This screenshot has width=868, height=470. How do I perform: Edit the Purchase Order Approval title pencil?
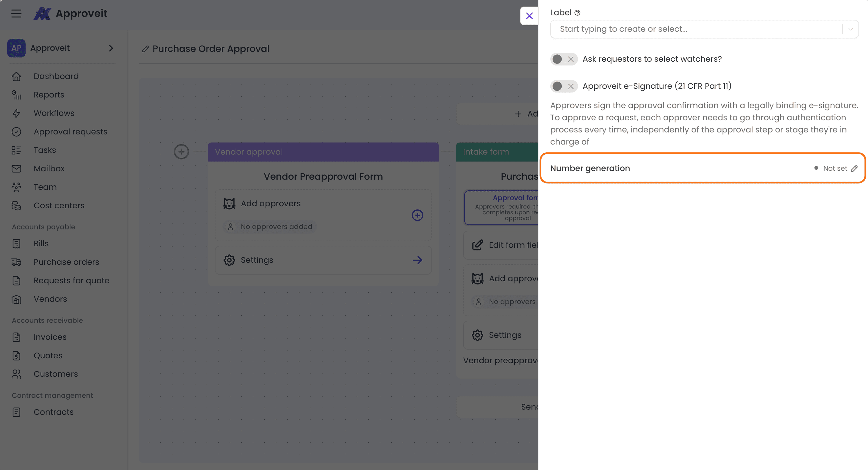click(145, 49)
